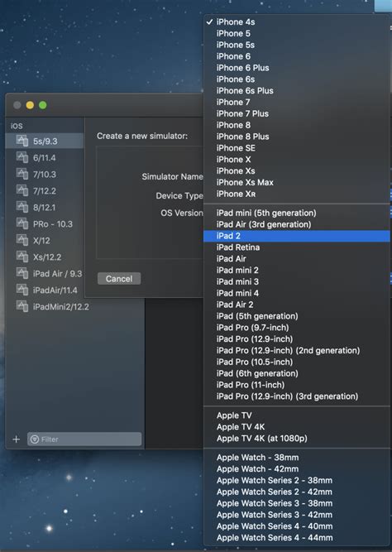Click the simulator icon beside iPadAir/11.4
The image size is (392, 552).
tap(22, 290)
